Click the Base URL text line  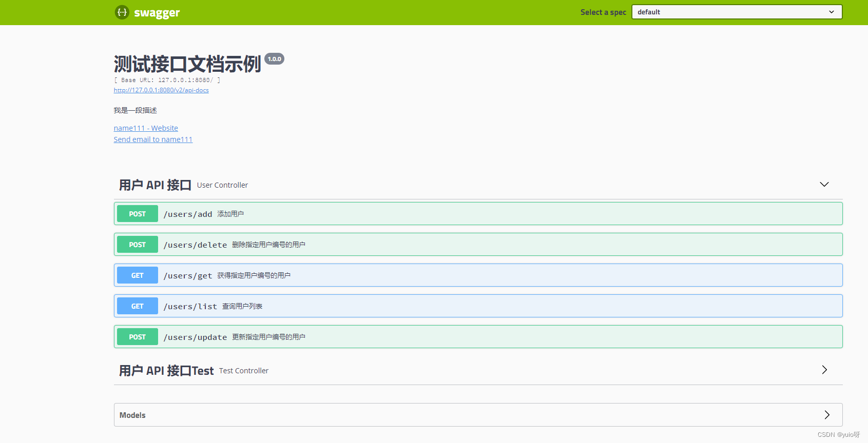point(167,80)
